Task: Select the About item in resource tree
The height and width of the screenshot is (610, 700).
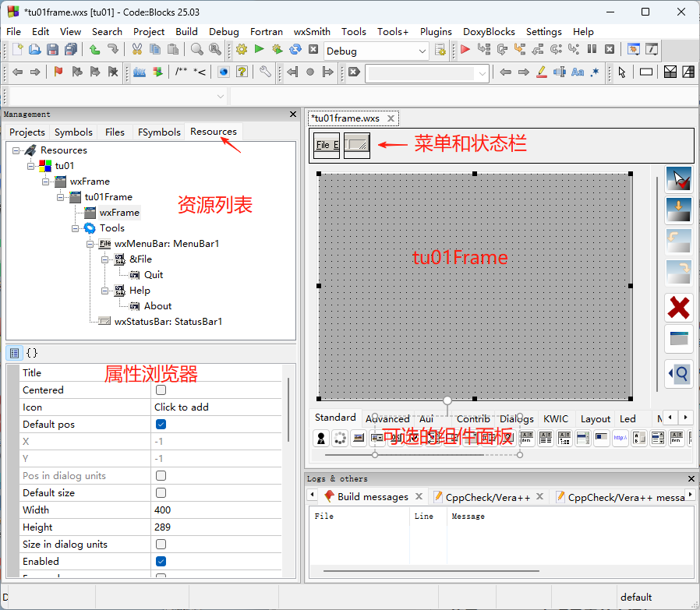Action: (x=157, y=306)
